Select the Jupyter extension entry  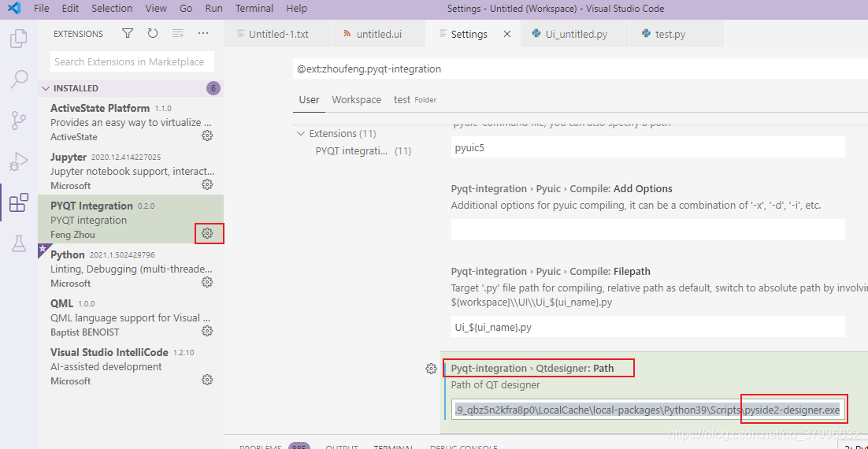(x=131, y=170)
